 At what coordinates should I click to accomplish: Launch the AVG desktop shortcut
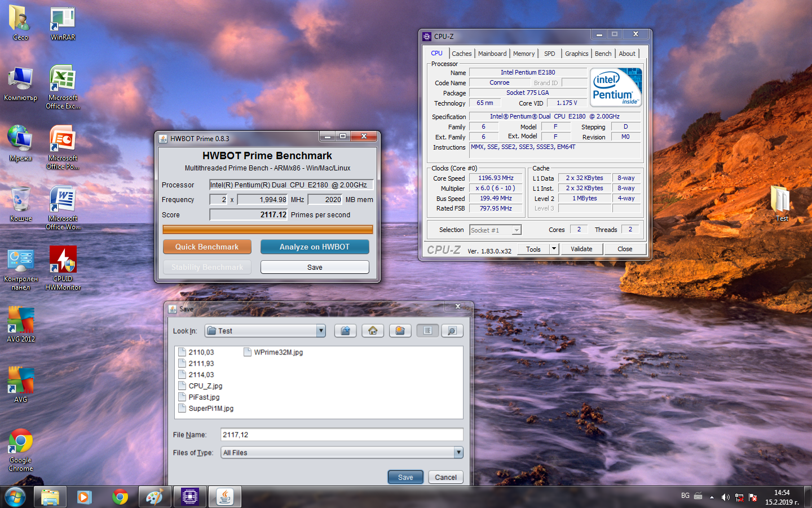click(20, 386)
